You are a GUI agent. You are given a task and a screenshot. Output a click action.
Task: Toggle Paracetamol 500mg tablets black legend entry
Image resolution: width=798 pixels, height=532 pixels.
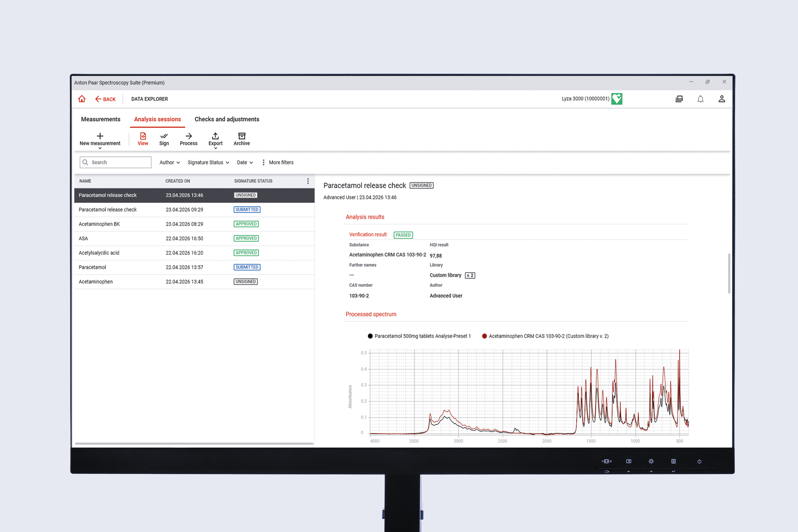[x=419, y=336]
